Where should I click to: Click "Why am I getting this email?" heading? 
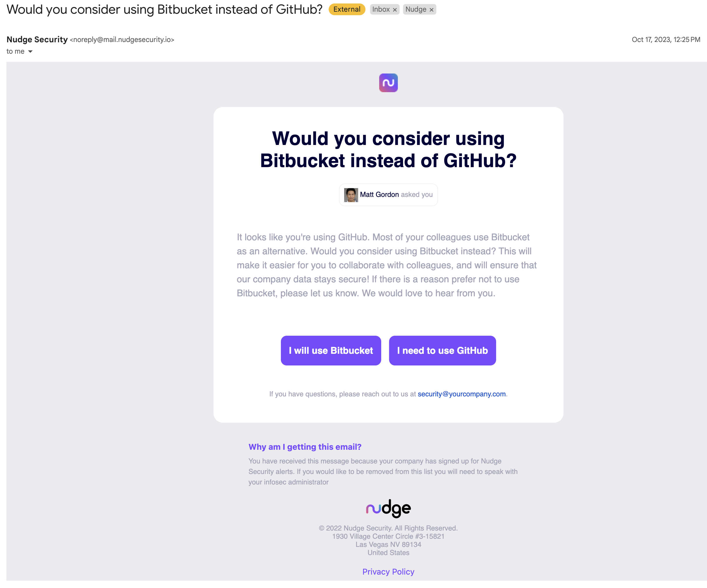coord(305,447)
